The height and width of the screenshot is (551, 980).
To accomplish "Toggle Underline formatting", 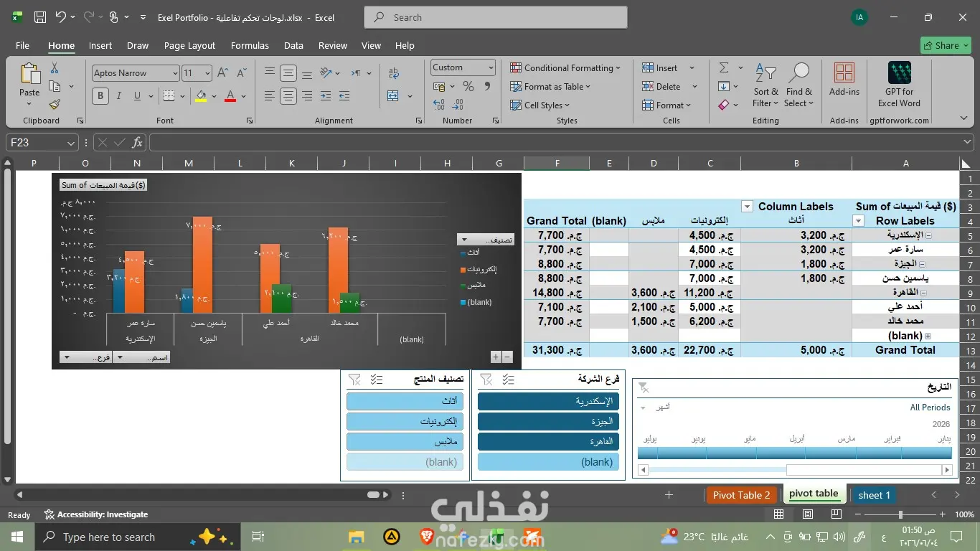I will pyautogui.click(x=137, y=95).
